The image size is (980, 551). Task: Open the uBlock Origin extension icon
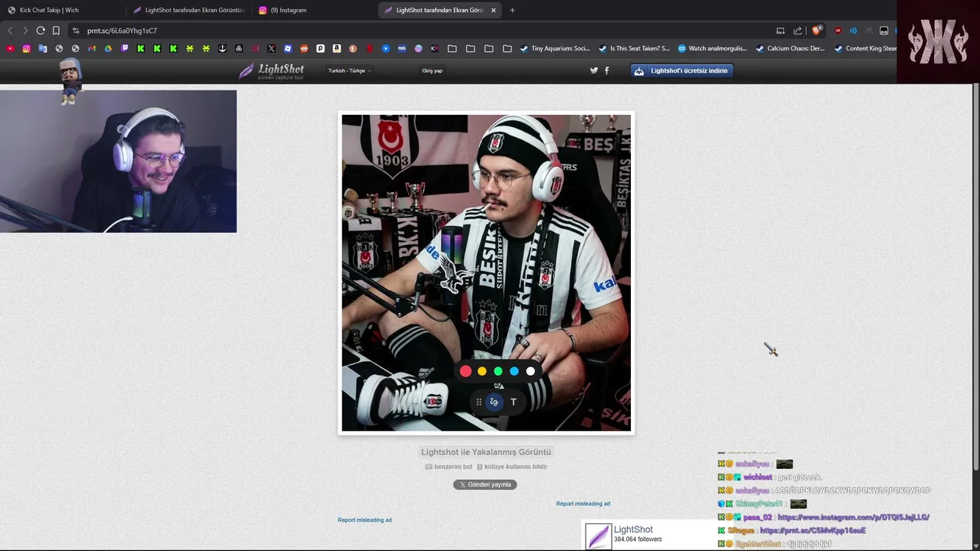(x=838, y=31)
